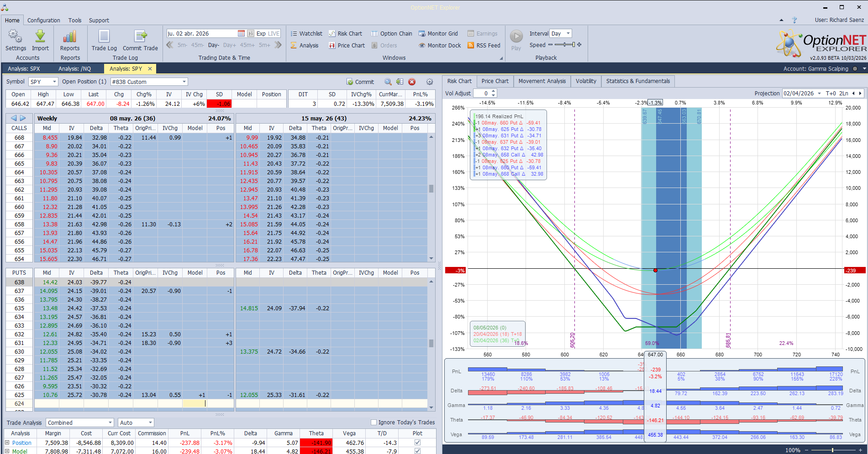Open the Tools ribbon tab
The width and height of the screenshot is (868, 454).
click(75, 20)
